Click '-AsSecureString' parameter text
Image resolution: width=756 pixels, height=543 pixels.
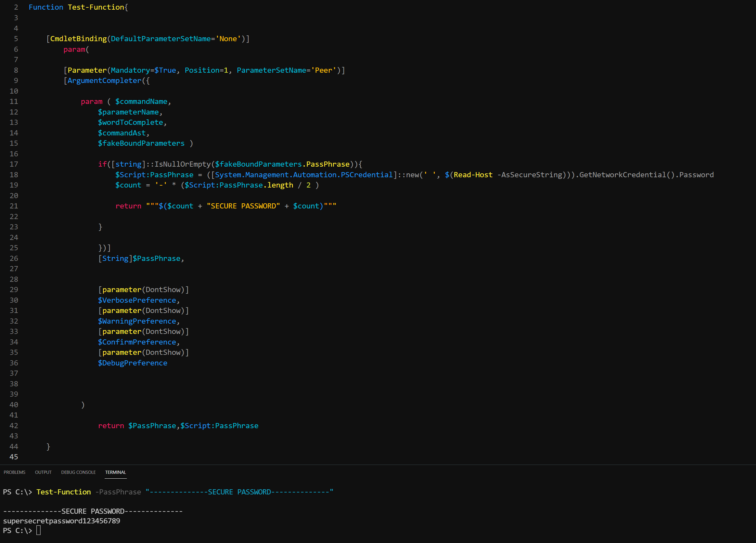[x=530, y=175]
